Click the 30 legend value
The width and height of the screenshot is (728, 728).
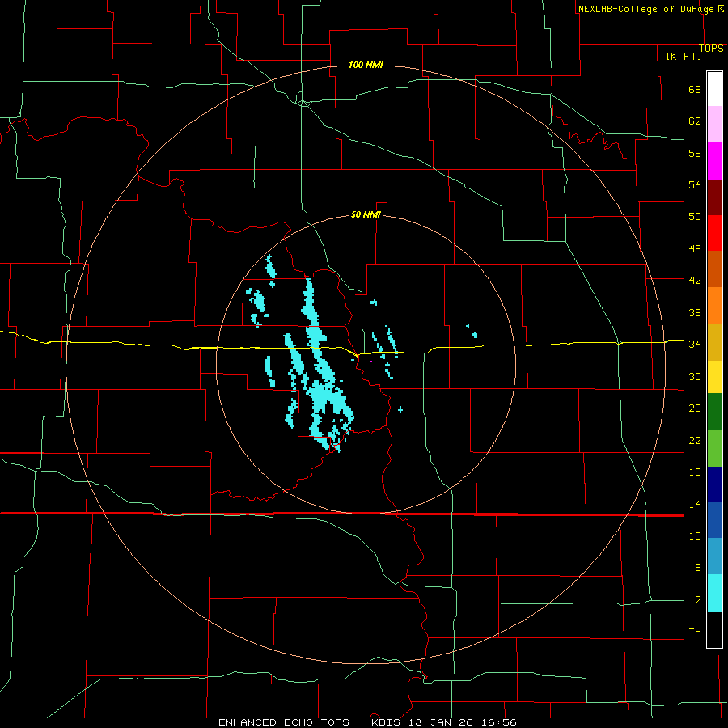pyautogui.click(x=695, y=376)
